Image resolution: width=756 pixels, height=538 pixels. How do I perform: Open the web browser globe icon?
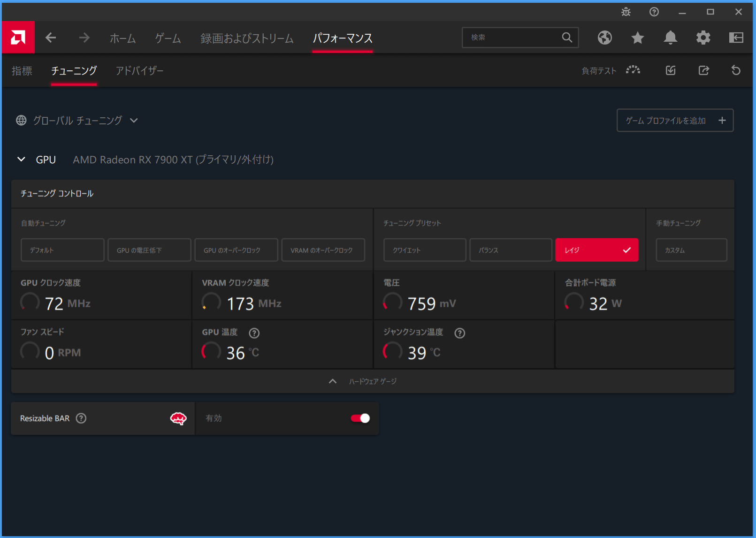[605, 38]
